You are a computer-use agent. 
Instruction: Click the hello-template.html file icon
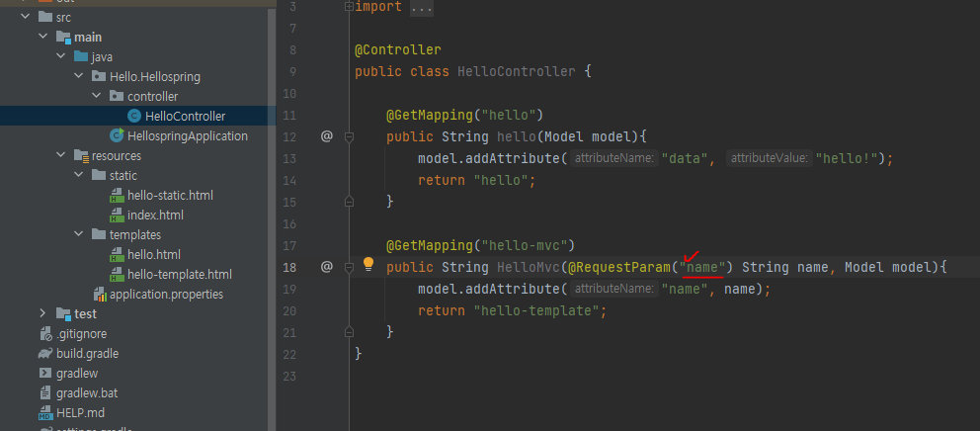(117, 274)
